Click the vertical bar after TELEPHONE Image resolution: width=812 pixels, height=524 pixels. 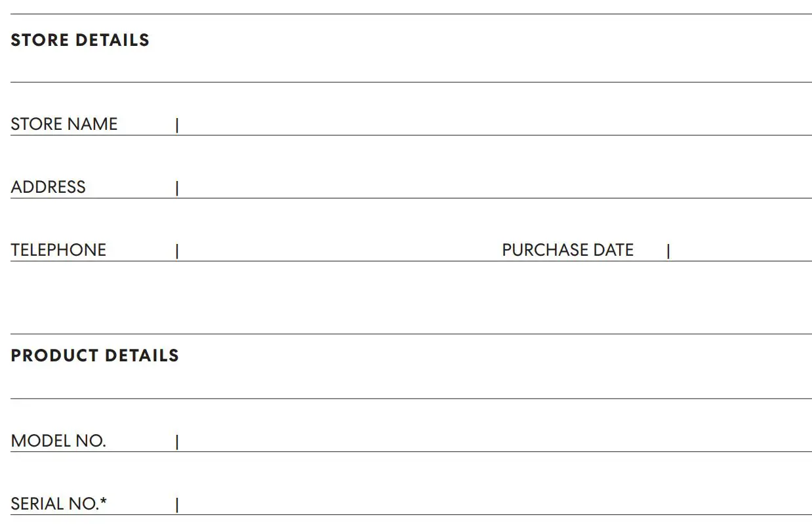pos(177,251)
